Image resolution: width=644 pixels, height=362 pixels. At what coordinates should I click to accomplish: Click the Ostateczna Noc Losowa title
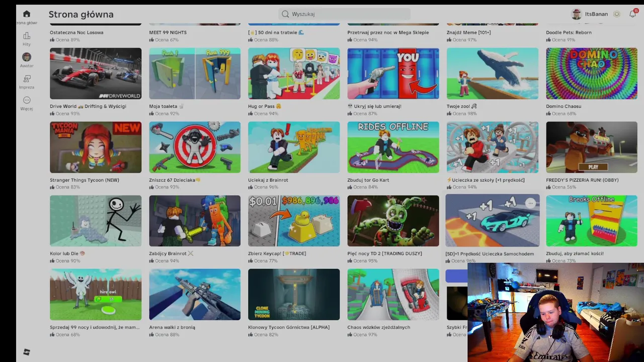click(x=76, y=32)
